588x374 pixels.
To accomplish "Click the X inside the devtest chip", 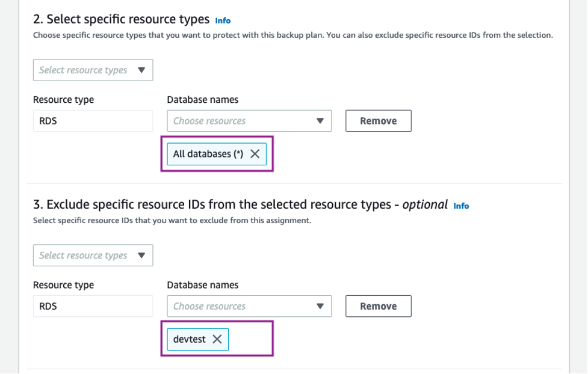I will click(217, 339).
